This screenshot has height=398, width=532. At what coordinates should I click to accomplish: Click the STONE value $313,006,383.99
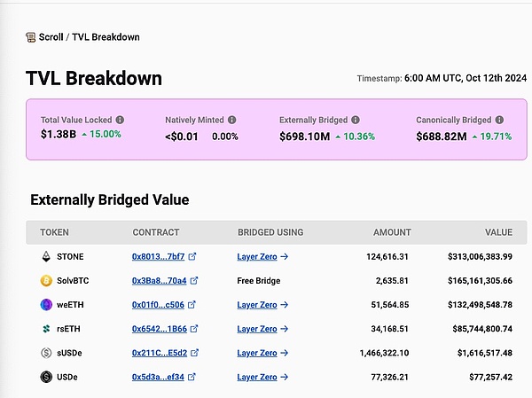(x=480, y=256)
